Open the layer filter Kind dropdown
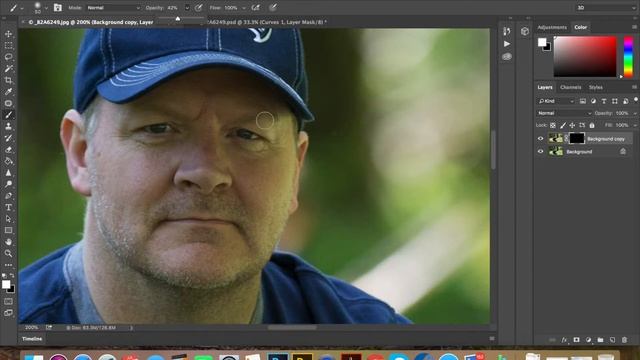 (x=556, y=101)
